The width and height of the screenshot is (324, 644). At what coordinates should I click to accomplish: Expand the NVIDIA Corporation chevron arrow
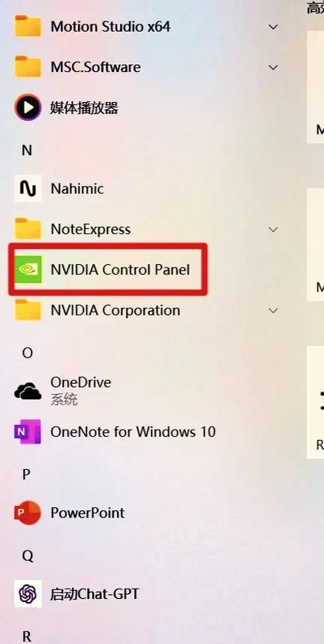click(273, 310)
